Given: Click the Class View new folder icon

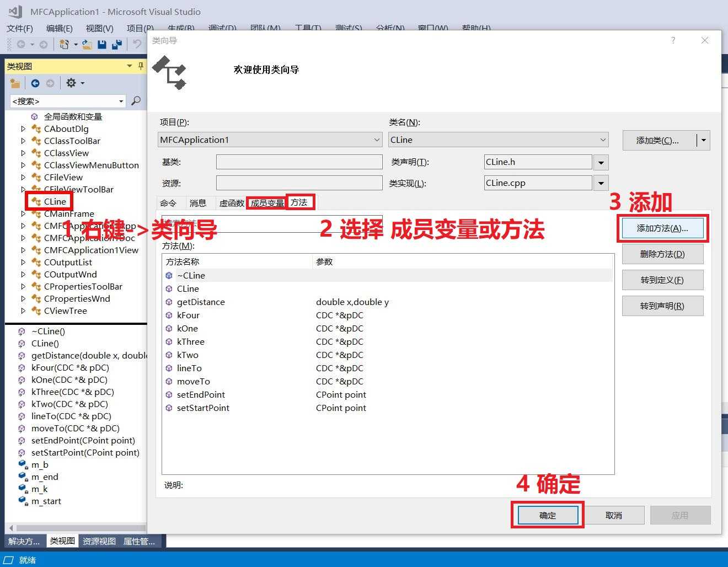Looking at the screenshot, I should point(15,83).
